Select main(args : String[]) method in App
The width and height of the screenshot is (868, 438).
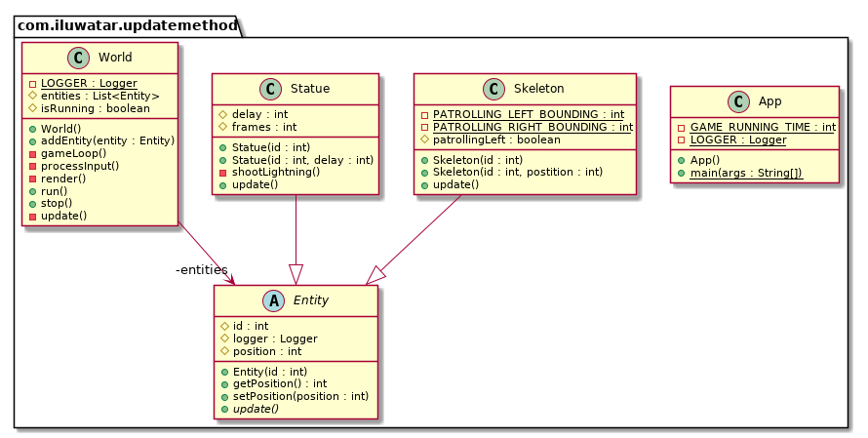[x=745, y=173]
